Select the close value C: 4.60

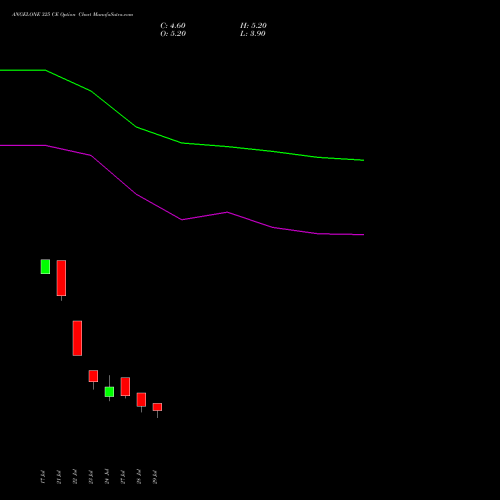(x=173, y=26)
